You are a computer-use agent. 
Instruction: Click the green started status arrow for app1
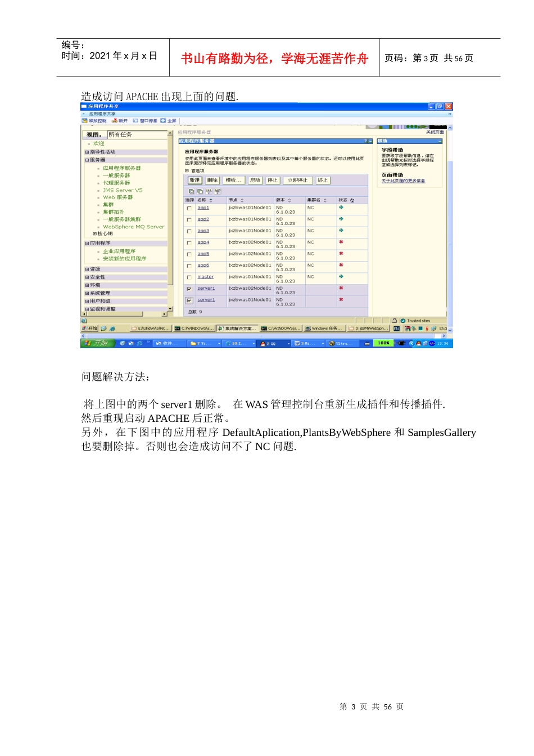(341, 208)
